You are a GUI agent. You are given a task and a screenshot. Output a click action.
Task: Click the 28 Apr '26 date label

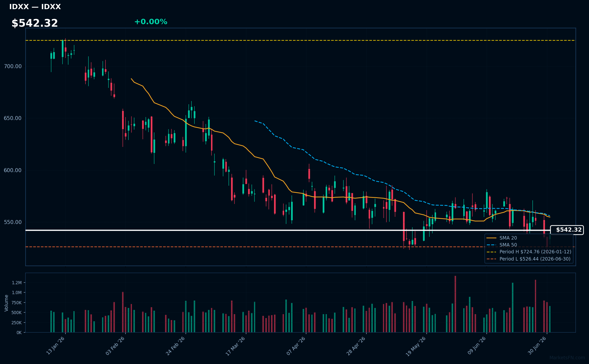pos(356,346)
